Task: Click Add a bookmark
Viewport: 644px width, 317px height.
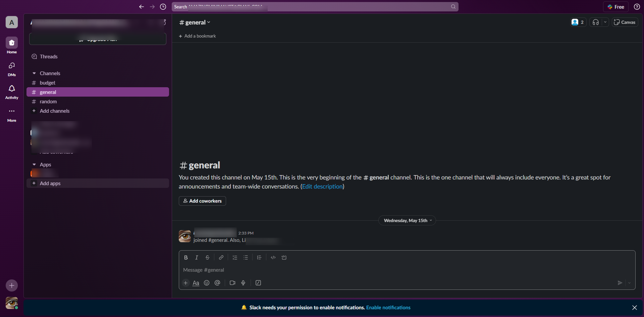Action: pyautogui.click(x=198, y=36)
